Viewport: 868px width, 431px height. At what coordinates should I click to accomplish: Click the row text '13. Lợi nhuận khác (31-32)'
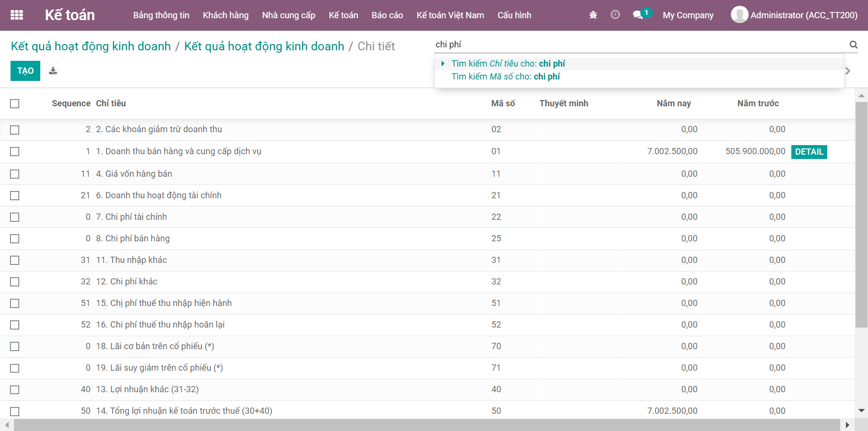(x=148, y=389)
